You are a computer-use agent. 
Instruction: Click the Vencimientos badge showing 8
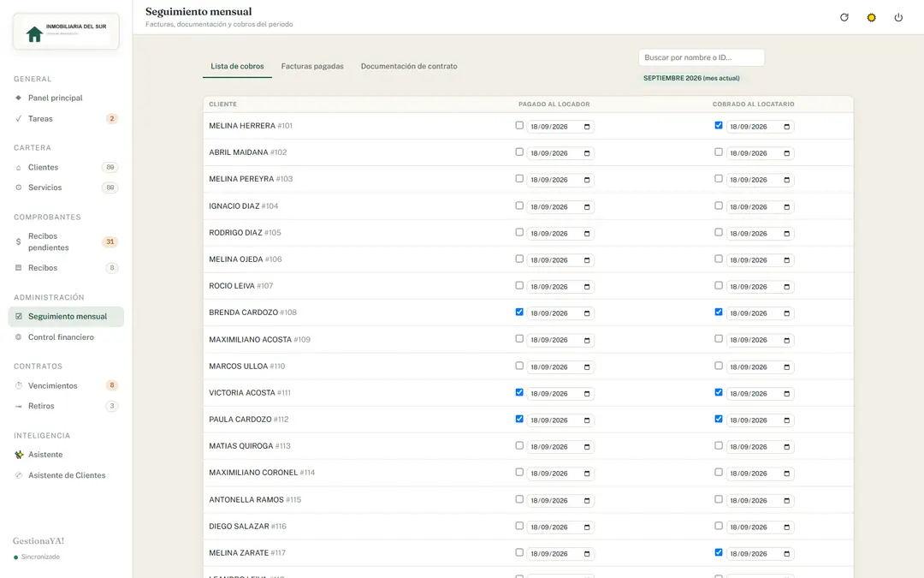[x=111, y=385]
